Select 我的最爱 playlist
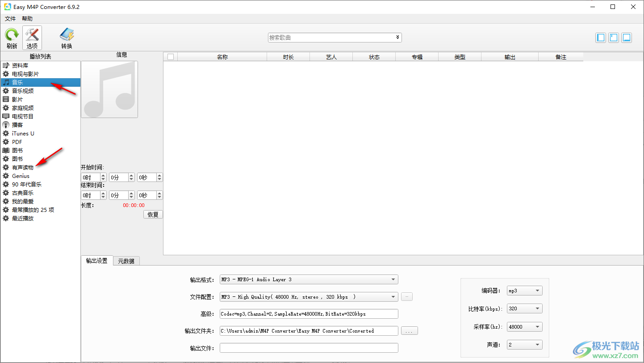Viewport: 644px width, 363px height. pyautogui.click(x=41, y=201)
